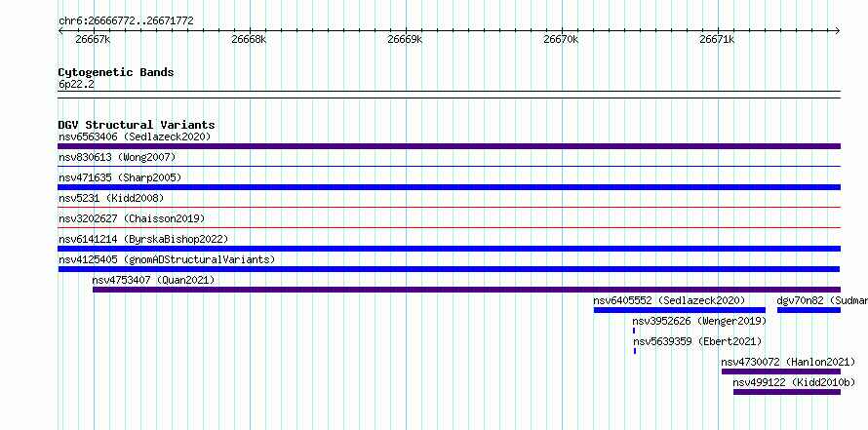This screenshot has height=430, width=868.
Task: Click the left arrowhead of the ruler
Action: (60, 30)
